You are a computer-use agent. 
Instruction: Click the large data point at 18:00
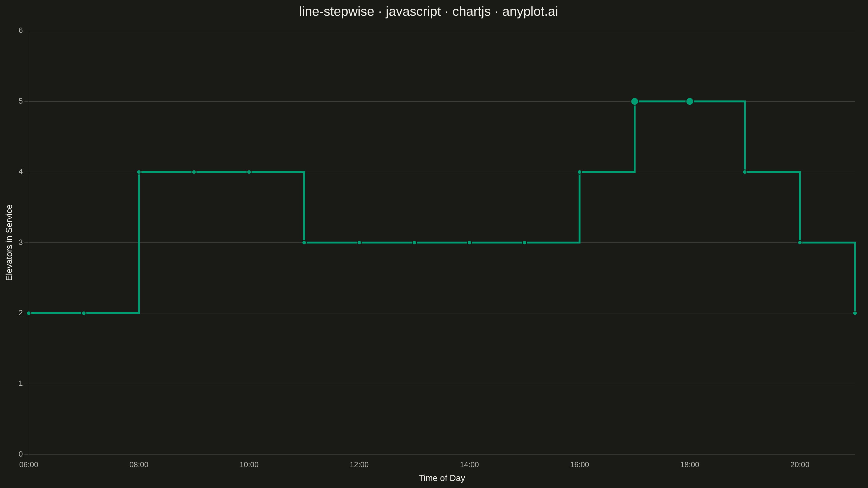pos(690,101)
